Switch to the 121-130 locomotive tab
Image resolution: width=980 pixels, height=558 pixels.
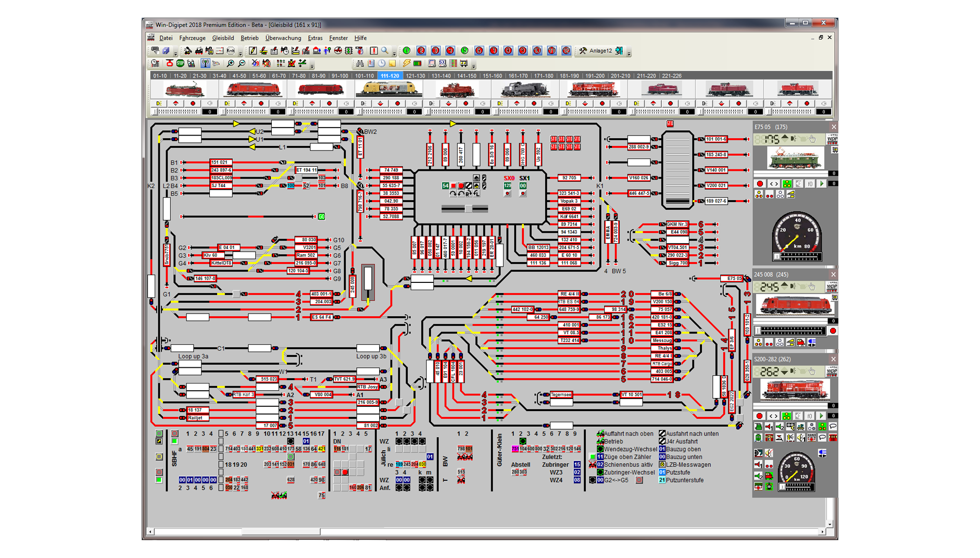point(417,76)
